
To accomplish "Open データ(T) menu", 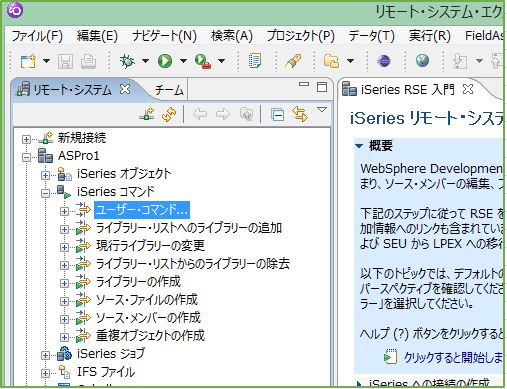I will click(371, 36).
